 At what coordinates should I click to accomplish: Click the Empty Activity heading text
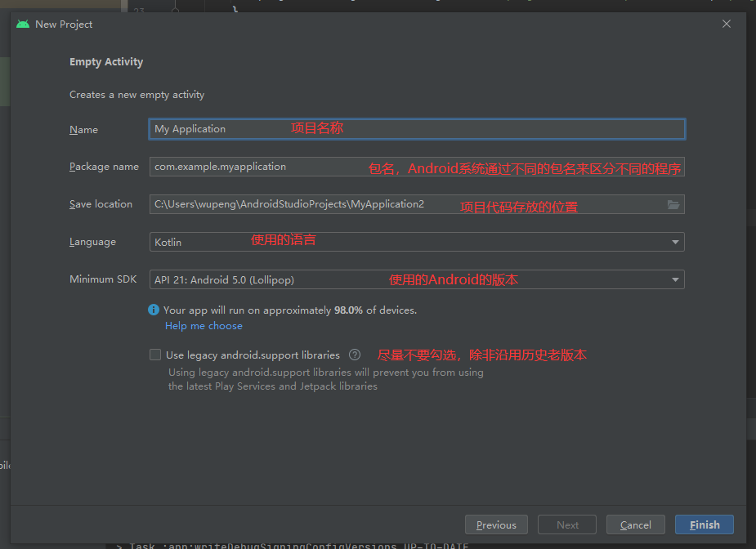[x=106, y=62]
